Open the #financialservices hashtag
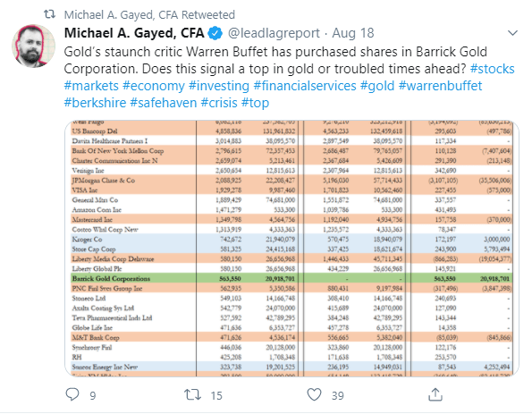Viewport: 532px width, 414px height. (305, 86)
